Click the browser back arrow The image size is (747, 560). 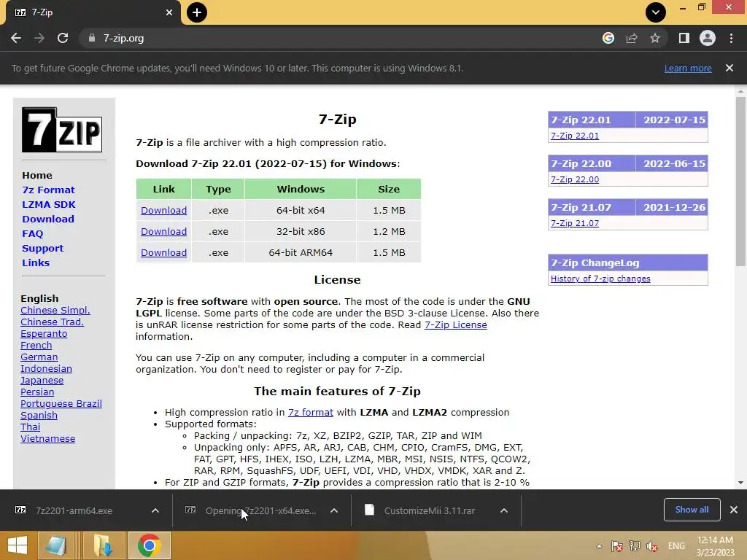(16, 38)
